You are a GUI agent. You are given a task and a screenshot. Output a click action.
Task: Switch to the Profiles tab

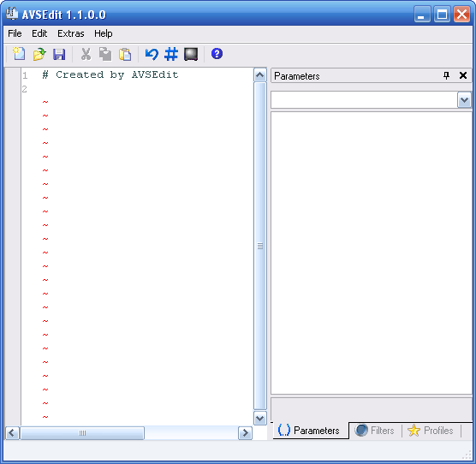point(431,431)
